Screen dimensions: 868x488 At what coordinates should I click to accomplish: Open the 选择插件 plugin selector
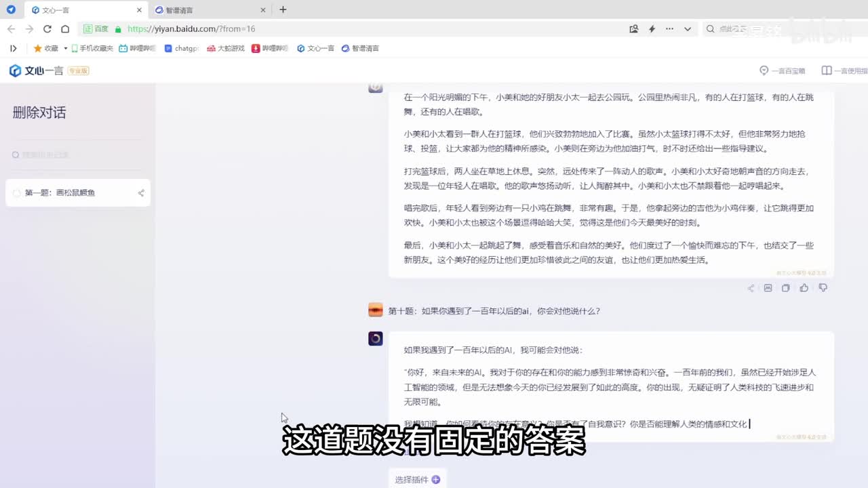417,479
